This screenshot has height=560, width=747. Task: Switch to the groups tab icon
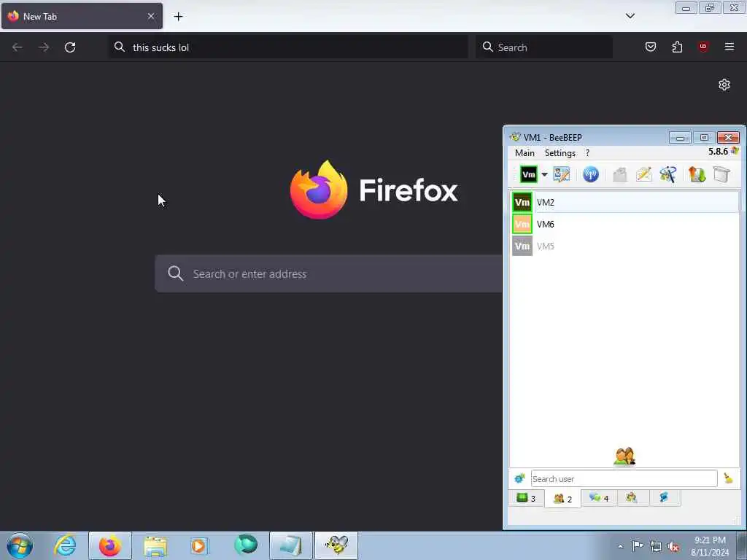point(632,497)
